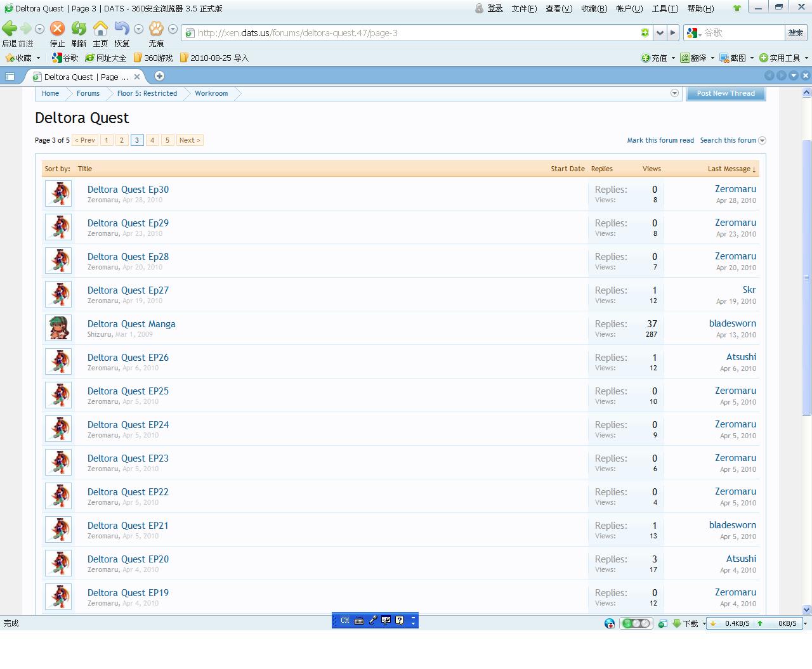The height and width of the screenshot is (669, 812).
Task: Sort threads by Start Date
Action: [568, 169]
